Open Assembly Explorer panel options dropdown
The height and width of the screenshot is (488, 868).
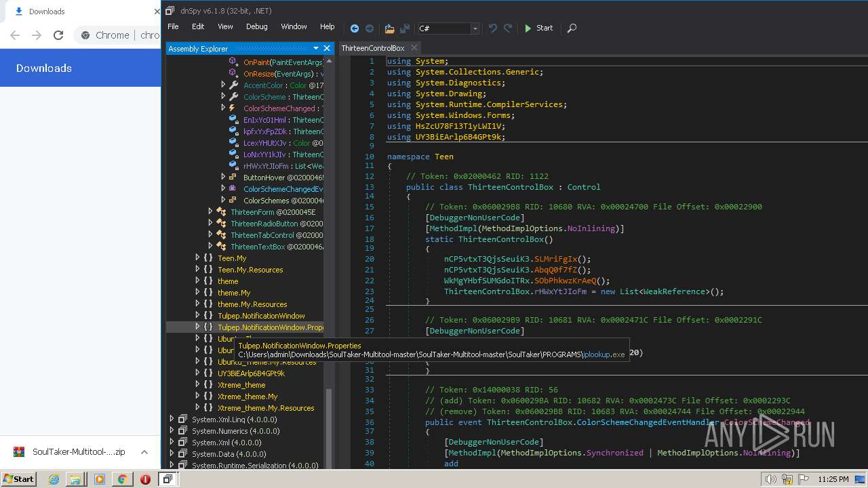click(316, 48)
